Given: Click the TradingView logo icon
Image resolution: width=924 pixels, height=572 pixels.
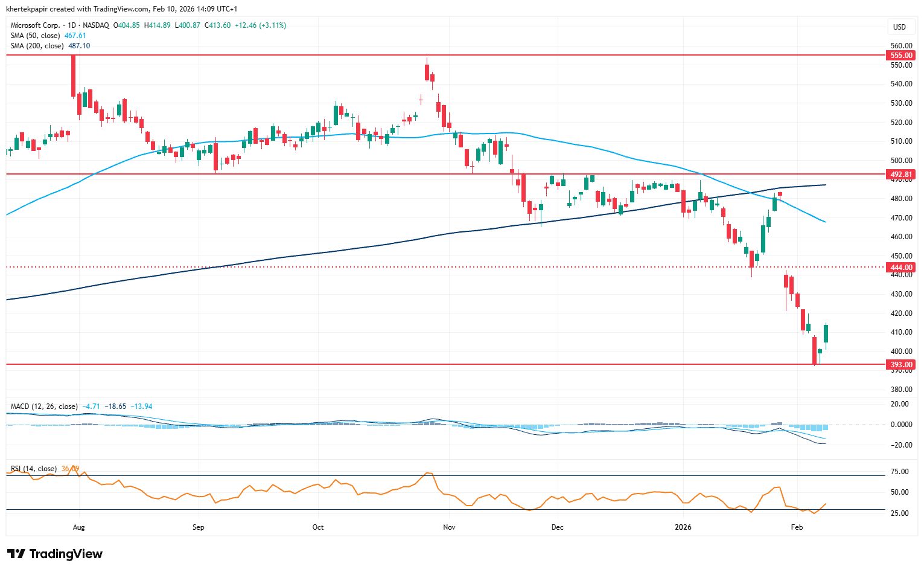Looking at the screenshot, I should [x=16, y=554].
